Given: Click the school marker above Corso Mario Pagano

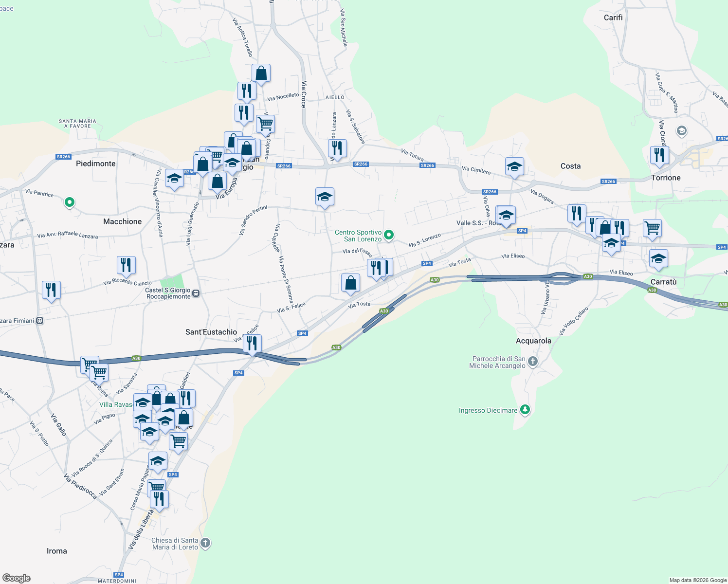Looking at the screenshot, I should point(158,460).
